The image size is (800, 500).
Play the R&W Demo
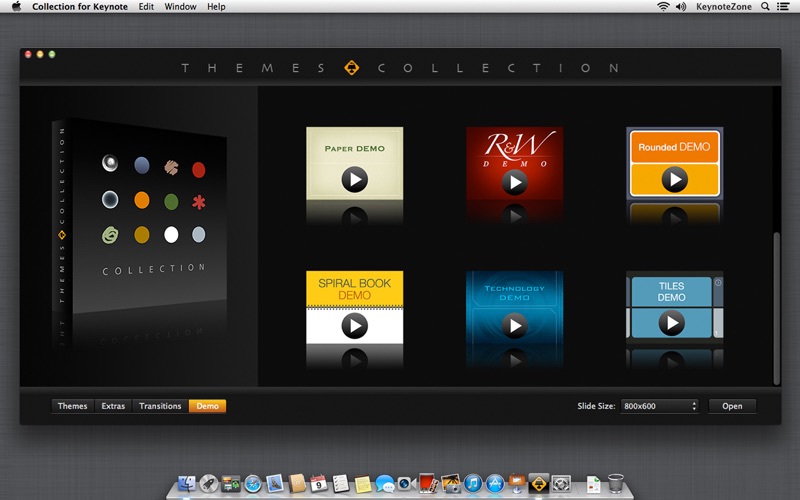(514, 182)
